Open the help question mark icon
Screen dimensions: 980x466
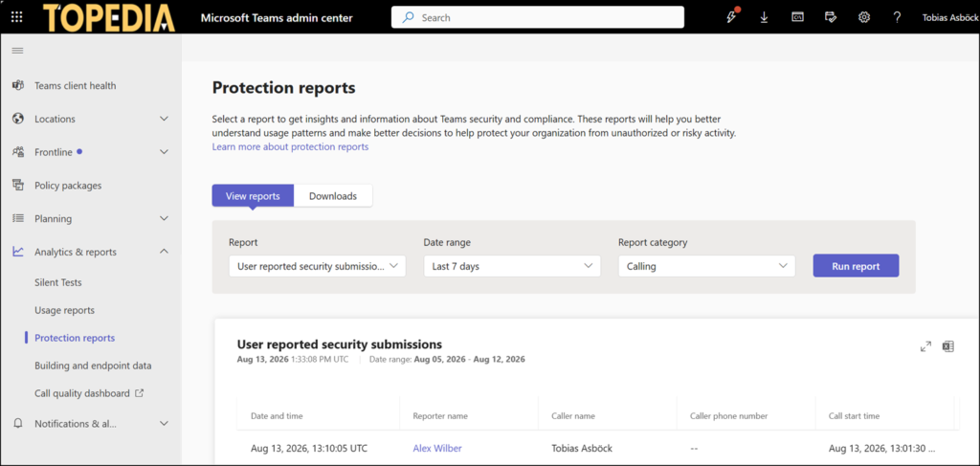pos(897,17)
